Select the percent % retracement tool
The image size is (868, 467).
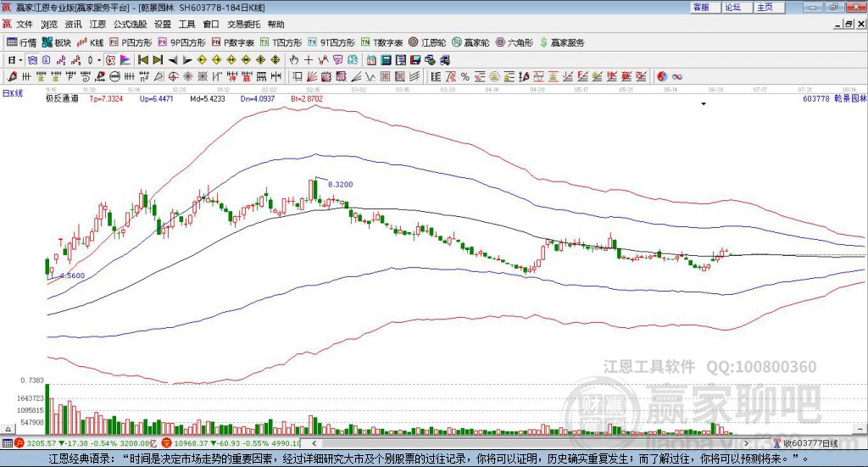465,77
